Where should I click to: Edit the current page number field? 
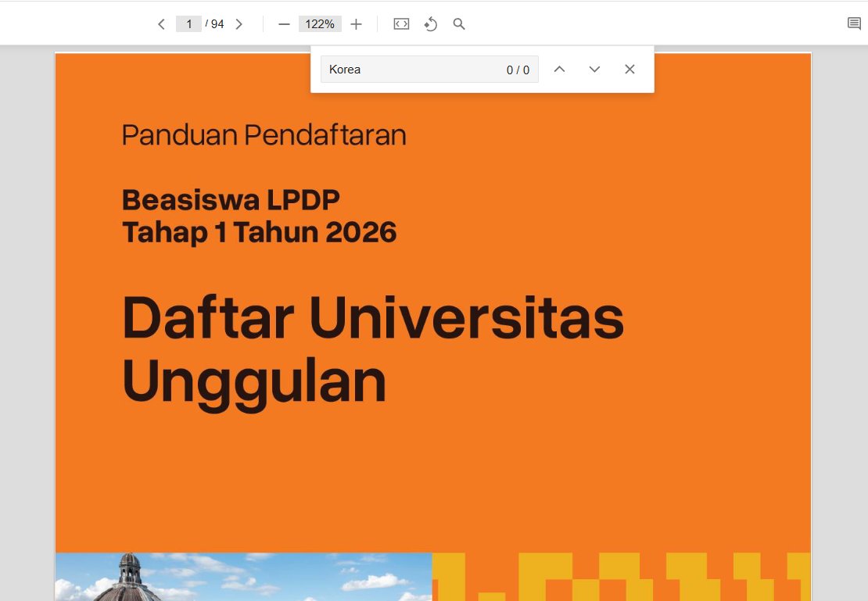(x=188, y=23)
